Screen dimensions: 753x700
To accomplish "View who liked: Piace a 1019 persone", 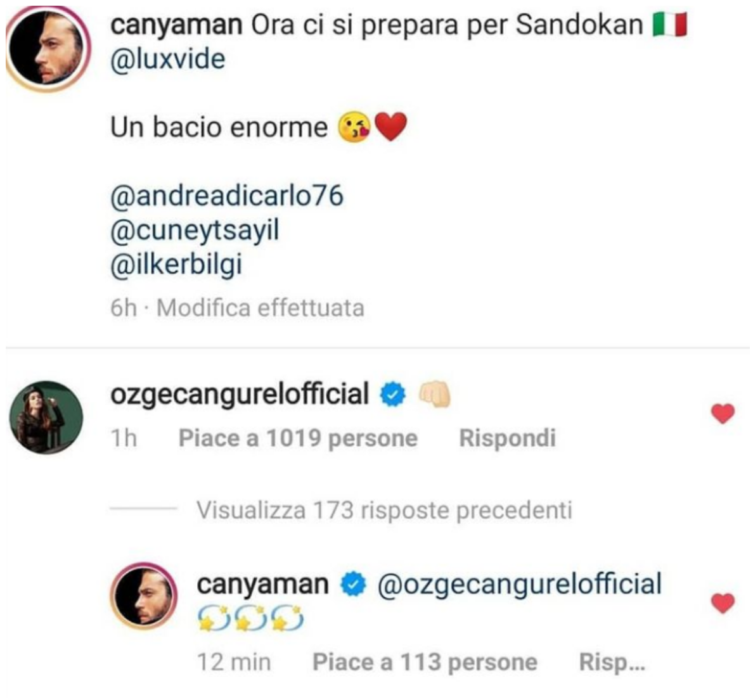I will [x=299, y=438].
